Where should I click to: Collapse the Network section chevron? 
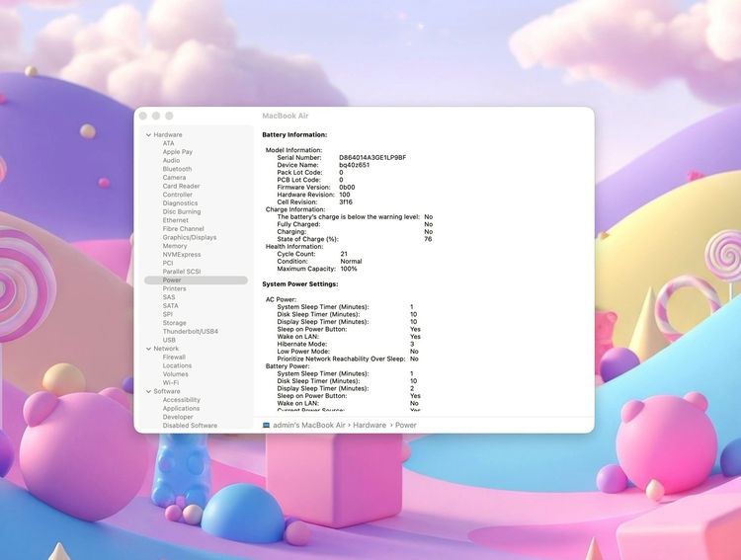click(x=148, y=349)
